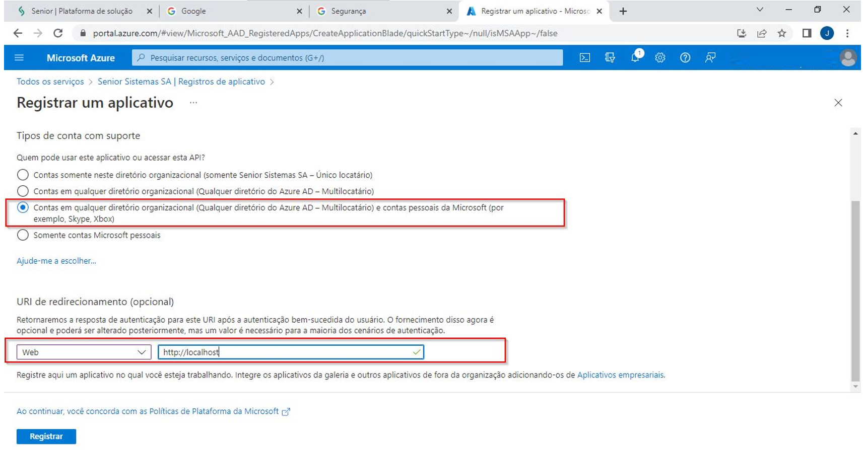The height and width of the screenshot is (450, 868).
Task: Open blade more options ellipsis
Action: pyautogui.click(x=193, y=103)
